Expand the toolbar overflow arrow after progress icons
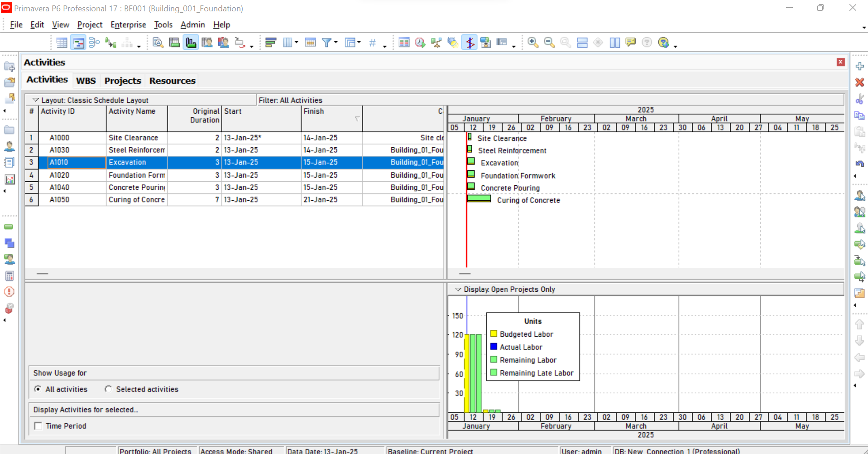 coord(514,46)
